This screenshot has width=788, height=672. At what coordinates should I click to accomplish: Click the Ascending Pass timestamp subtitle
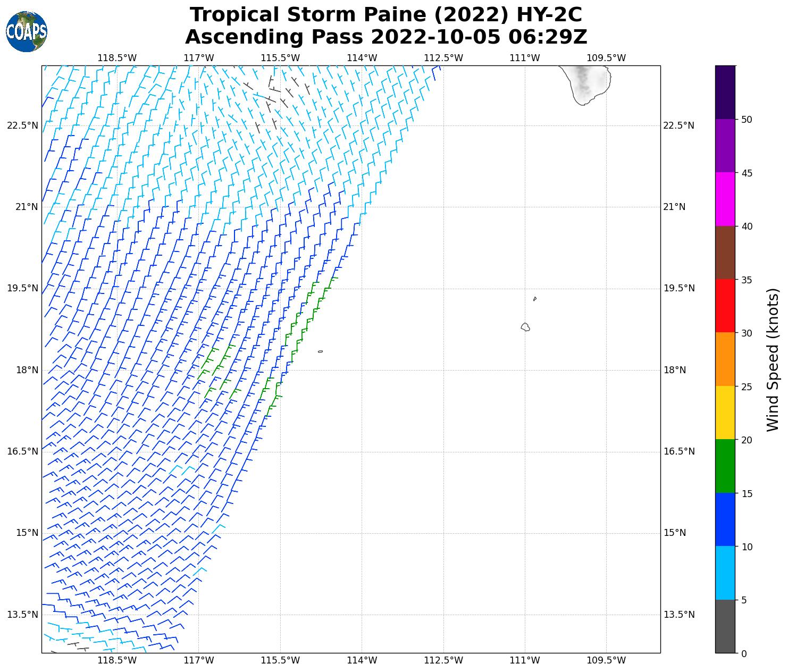click(385, 37)
